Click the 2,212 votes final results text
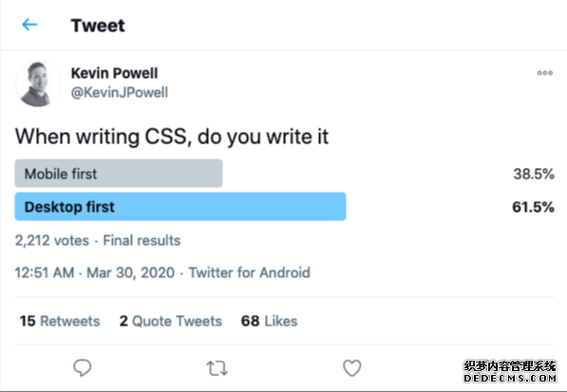The width and height of the screenshot is (567, 392). 98,240
